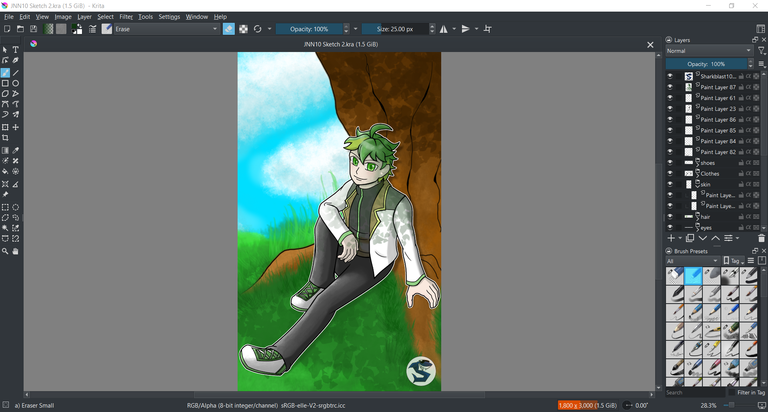The width and height of the screenshot is (768, 412).
Task: Open the Erase blending mode dropdown
Action: (167, 29)
